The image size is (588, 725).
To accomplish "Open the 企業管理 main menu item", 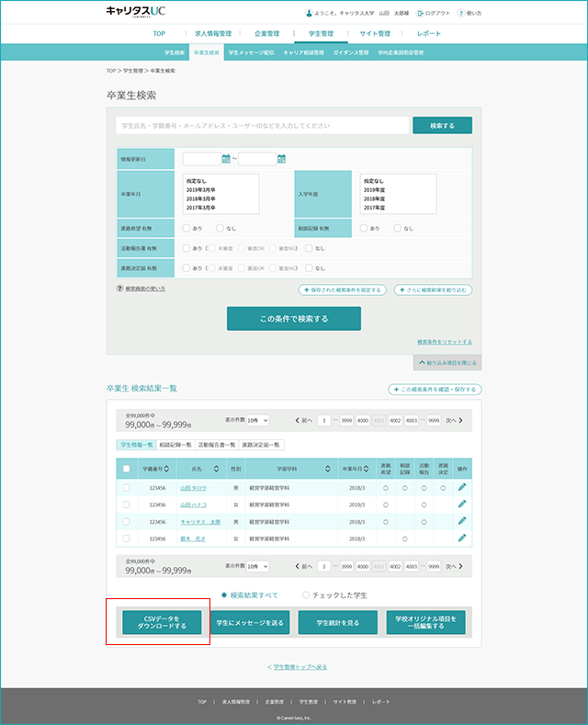I will [267, 34].
